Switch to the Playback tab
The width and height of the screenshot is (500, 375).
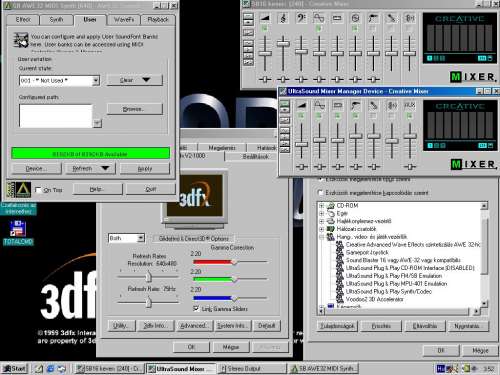coord(158,20)
